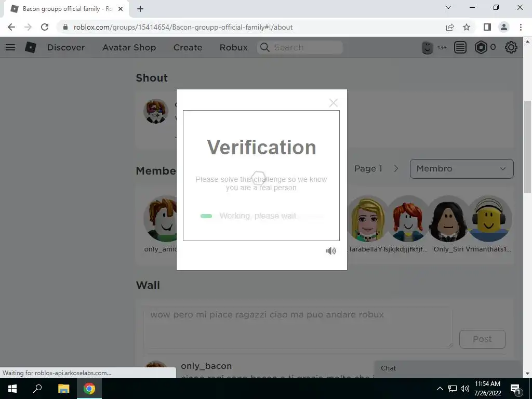Image resolution: width=532 pixels, height=399 pixels.
Task: Focus the Roblox Search field
Action: [x=300, y=47]
